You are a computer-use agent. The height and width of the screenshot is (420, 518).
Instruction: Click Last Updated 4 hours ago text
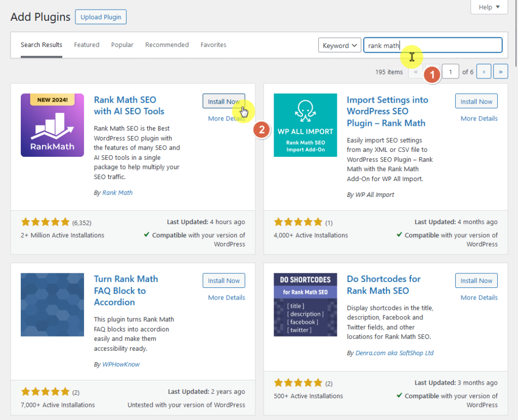coord(206,222)
